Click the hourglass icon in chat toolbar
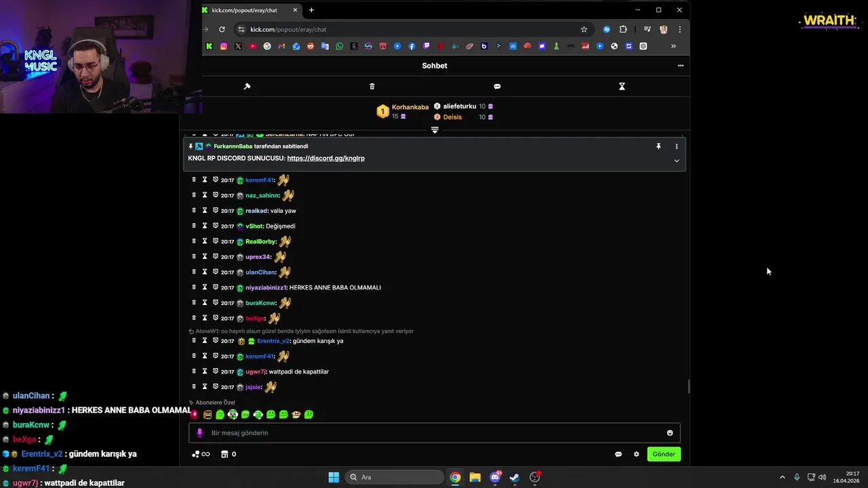This screenshot has height=488, width=868. click(x=622, y=86)
